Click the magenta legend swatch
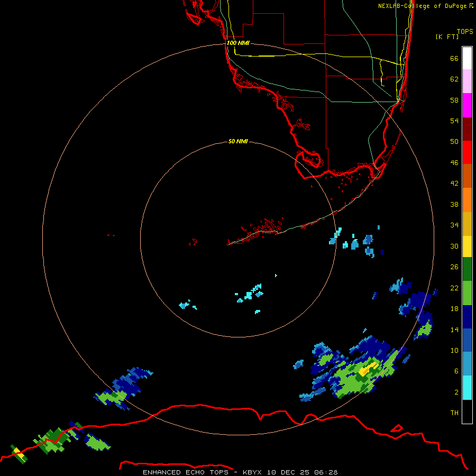This screenshot has width=476, height=476. (x=467, y=105)
